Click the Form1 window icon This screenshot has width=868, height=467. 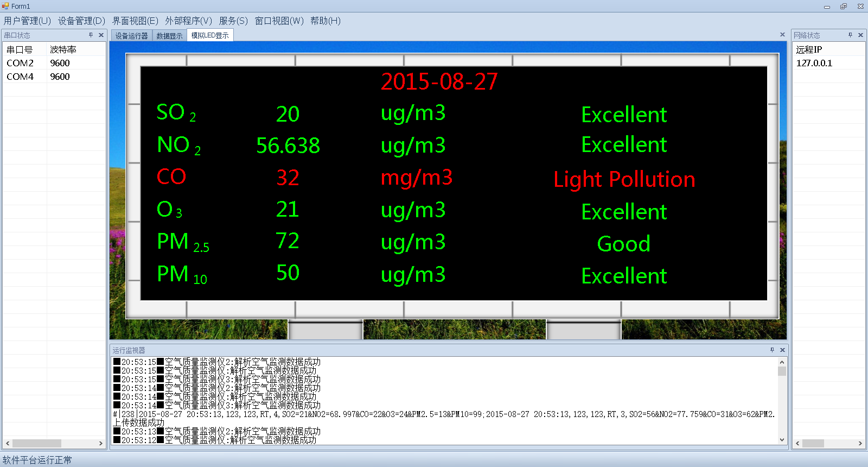coord(5,6)
